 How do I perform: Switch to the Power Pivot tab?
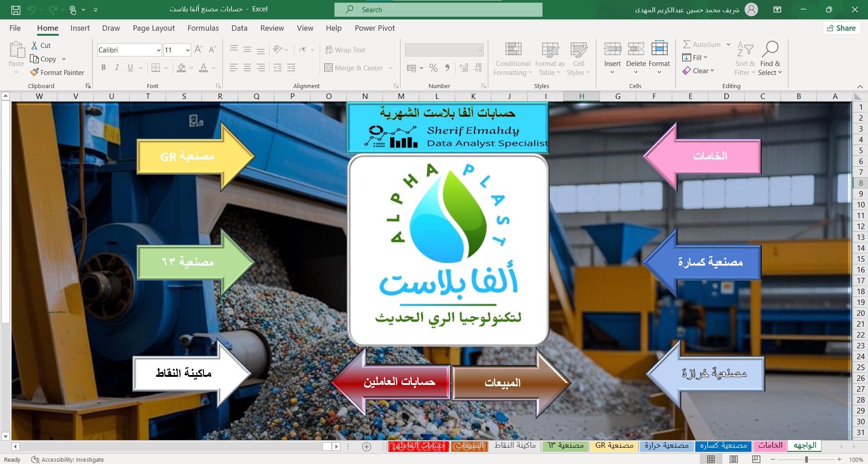click(375, 28)
